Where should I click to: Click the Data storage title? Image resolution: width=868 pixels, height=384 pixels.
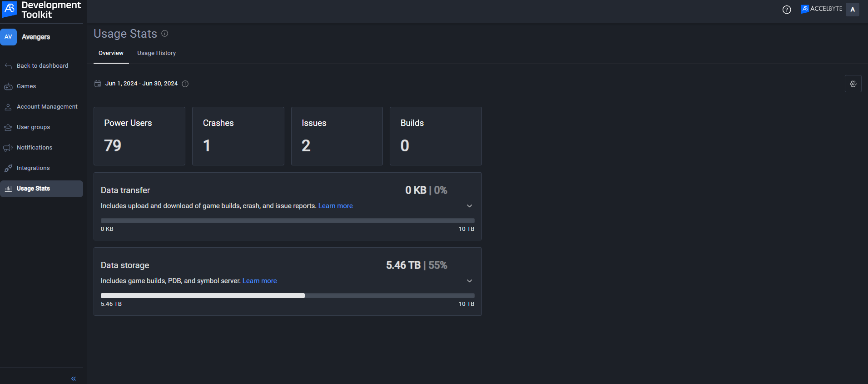[x=125, y=265]
